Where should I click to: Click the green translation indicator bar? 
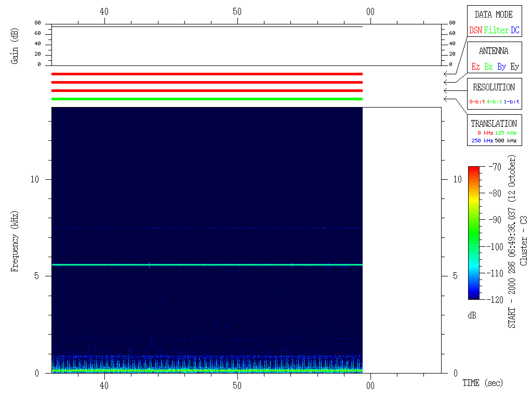point(207,99)
